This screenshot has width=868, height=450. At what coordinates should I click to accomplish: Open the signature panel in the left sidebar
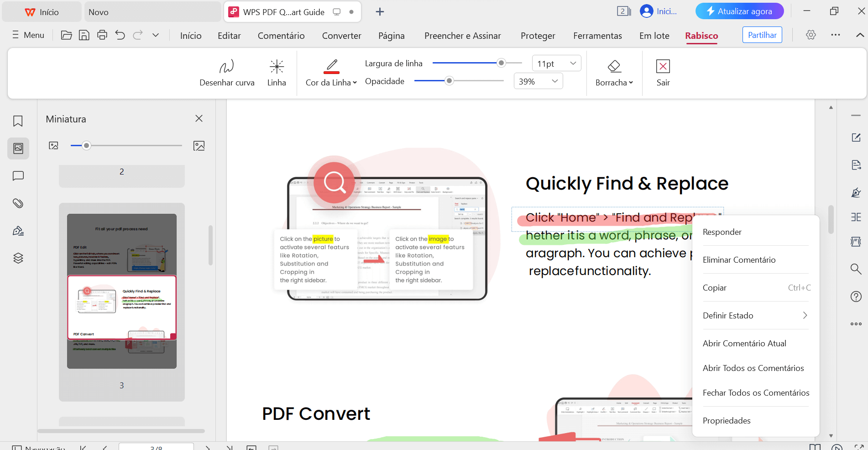click(x=18, y=230)
